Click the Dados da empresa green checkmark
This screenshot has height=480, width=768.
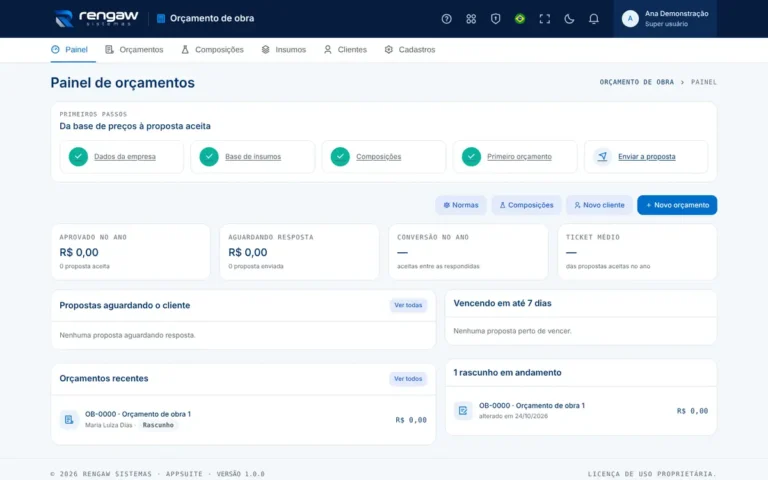point(78,157)
